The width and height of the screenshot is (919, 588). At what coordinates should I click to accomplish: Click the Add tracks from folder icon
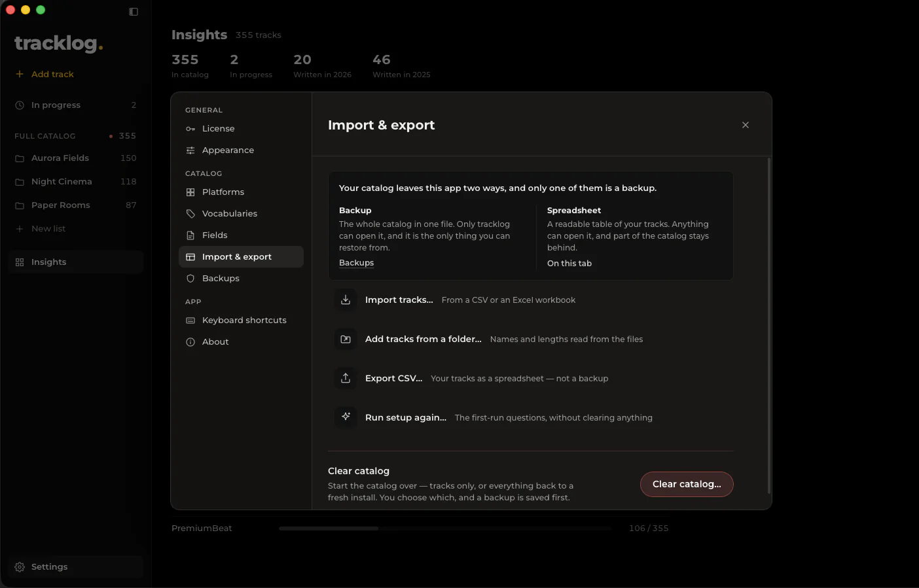click(346, 339)
